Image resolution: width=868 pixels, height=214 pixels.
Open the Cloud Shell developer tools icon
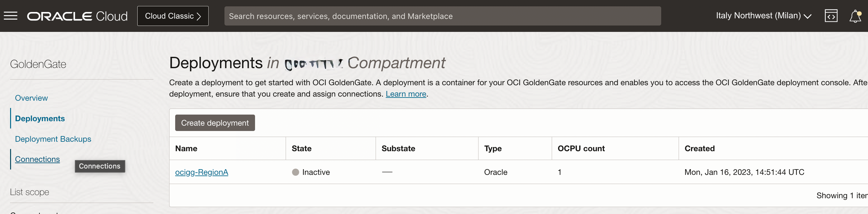[x=831, y=16]
